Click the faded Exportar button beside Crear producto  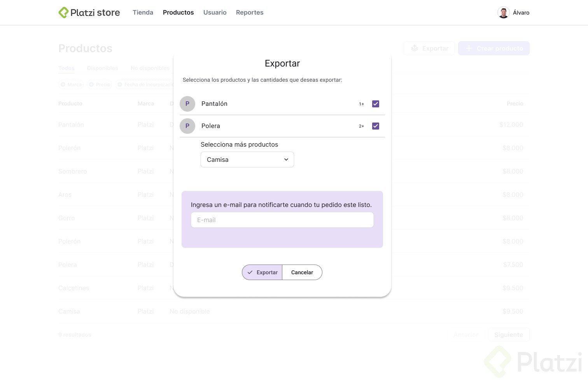429,48
